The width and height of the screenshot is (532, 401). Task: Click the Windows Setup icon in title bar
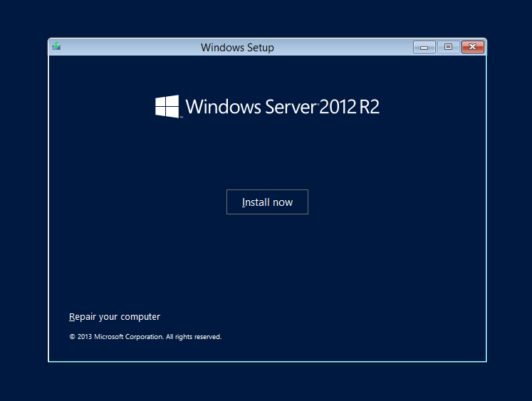pyautogui.click(x=56, y=47)
